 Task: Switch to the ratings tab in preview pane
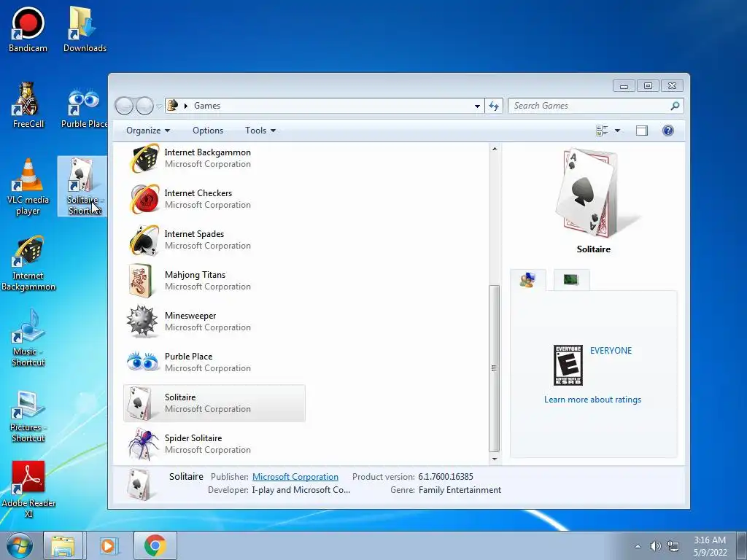(x=527, y=279)
